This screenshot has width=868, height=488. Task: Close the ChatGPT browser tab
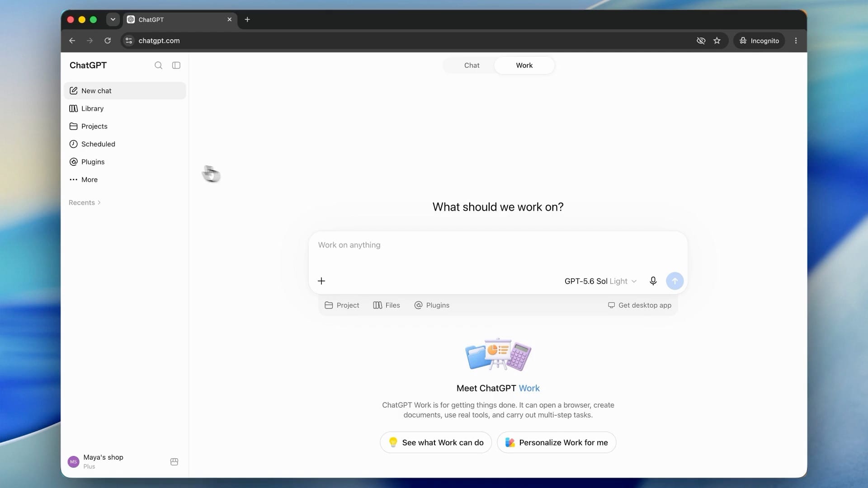point(230,19)
